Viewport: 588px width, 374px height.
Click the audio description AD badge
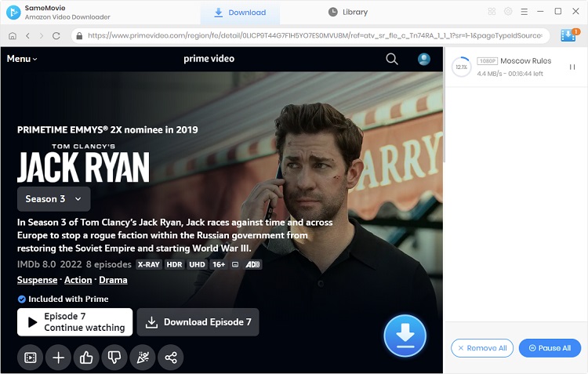click(252, 264)
